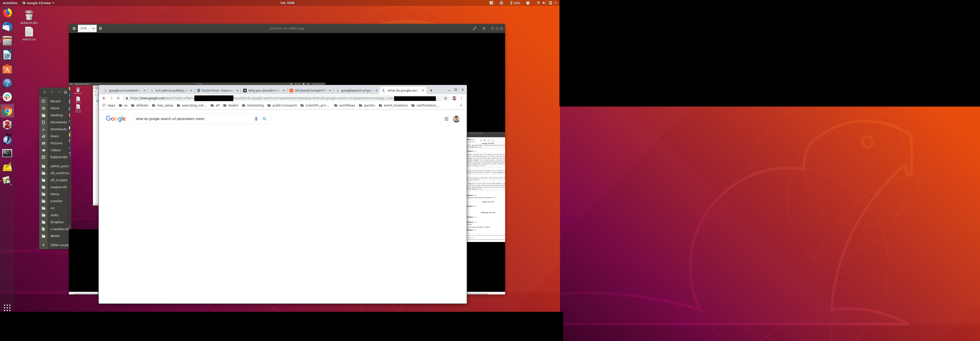Toggle bookmark star for this page
The height and width of the screenshot is (341, 980).
(x=446, y=98)
